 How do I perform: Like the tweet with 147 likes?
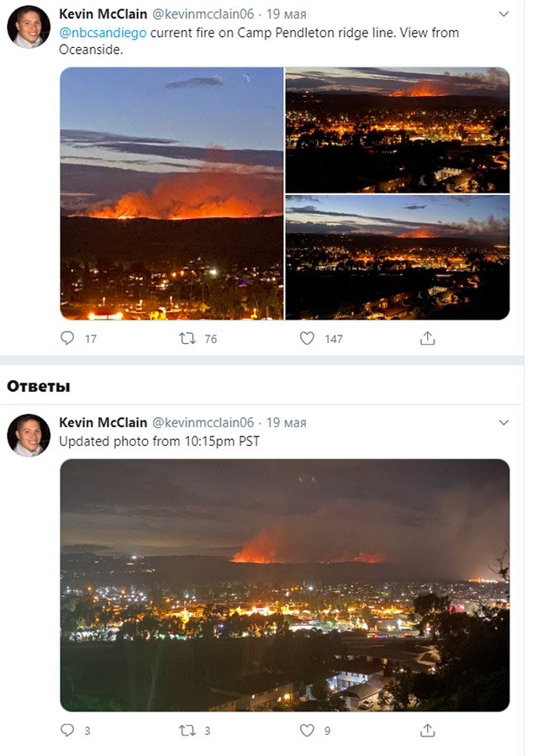pos(308,338)
